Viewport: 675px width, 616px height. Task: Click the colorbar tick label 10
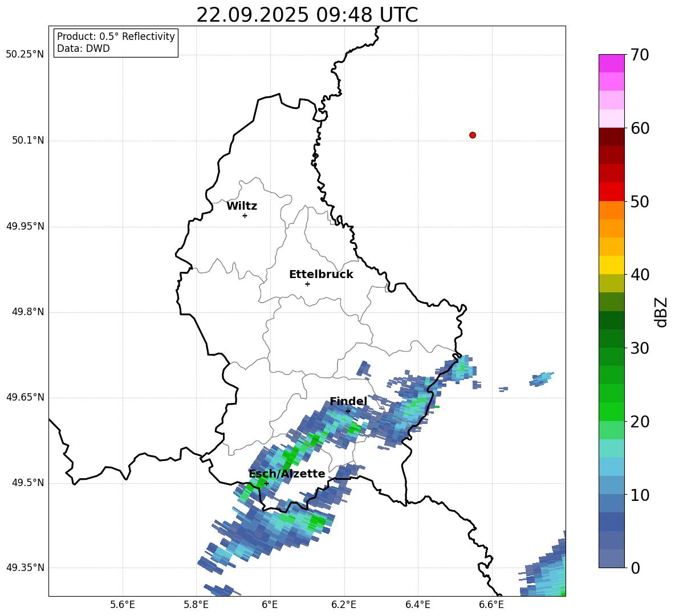(x=640, y=495)
